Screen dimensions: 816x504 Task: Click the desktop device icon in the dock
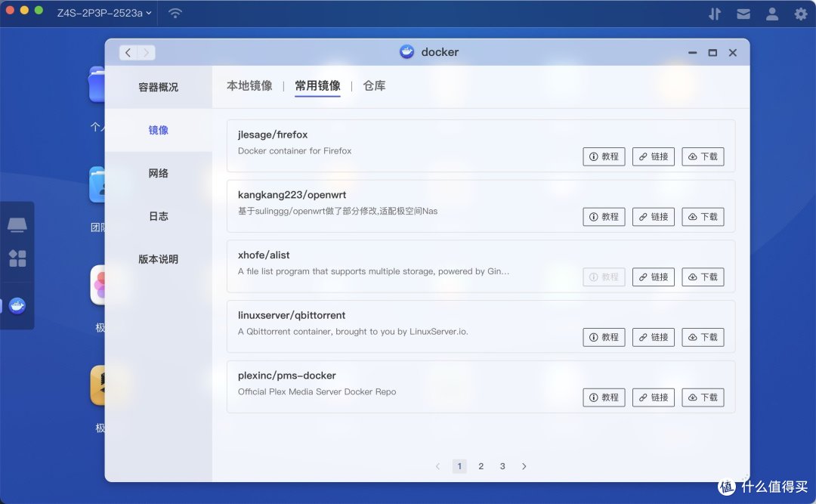pos(17,224)
